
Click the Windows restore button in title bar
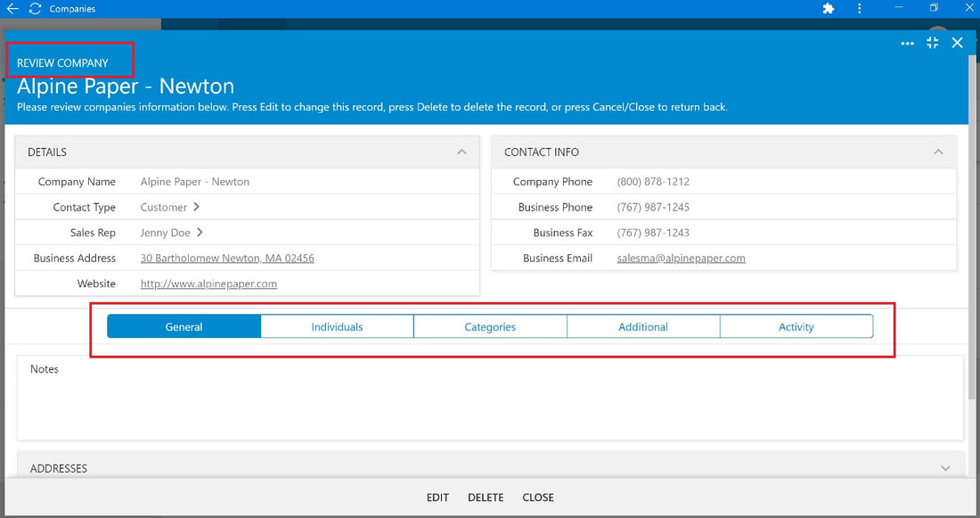934,7
